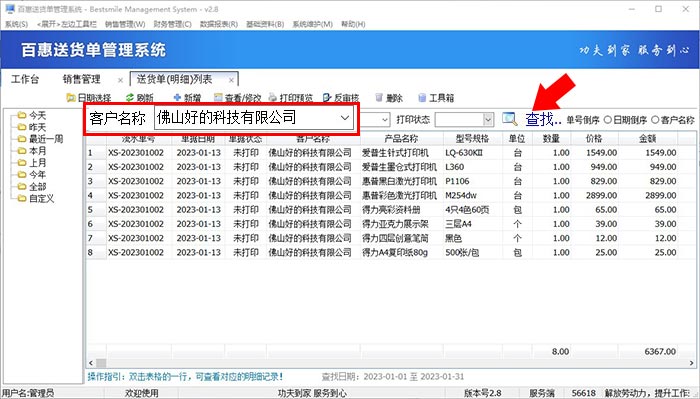Click the 反审核 toolbar button
Screen dimensions: 700x399
[x=341, y=97]
